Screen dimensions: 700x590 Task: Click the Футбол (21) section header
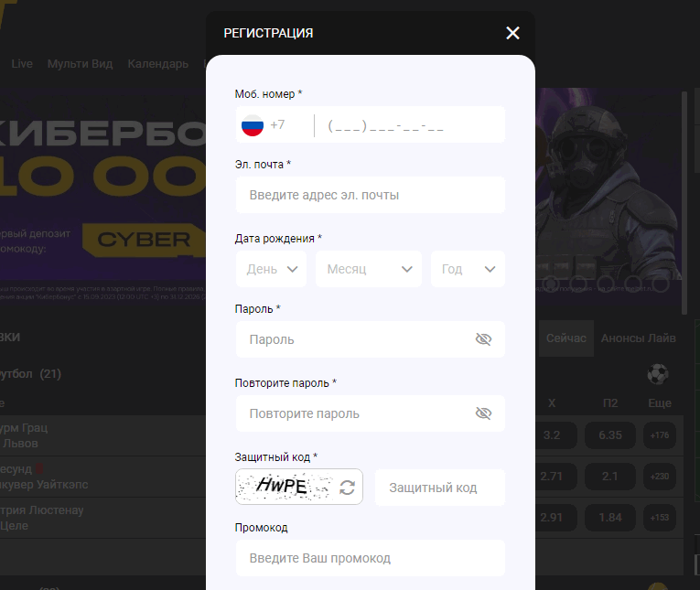point(30,373)
